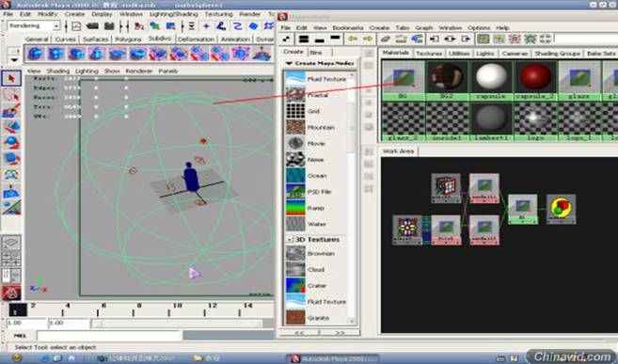
Task: Switch to the Textures tab
Action: (x=428, y=54)
